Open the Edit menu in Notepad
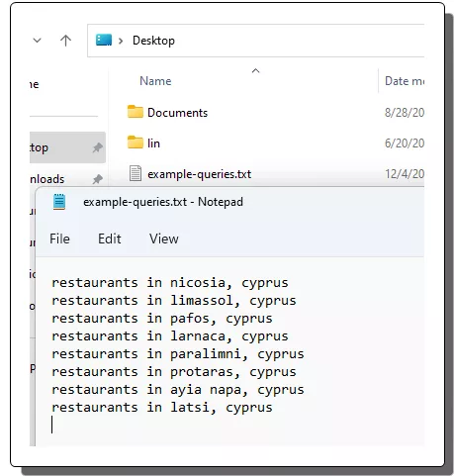Screen dimensions: 454x476 (110, 238)
